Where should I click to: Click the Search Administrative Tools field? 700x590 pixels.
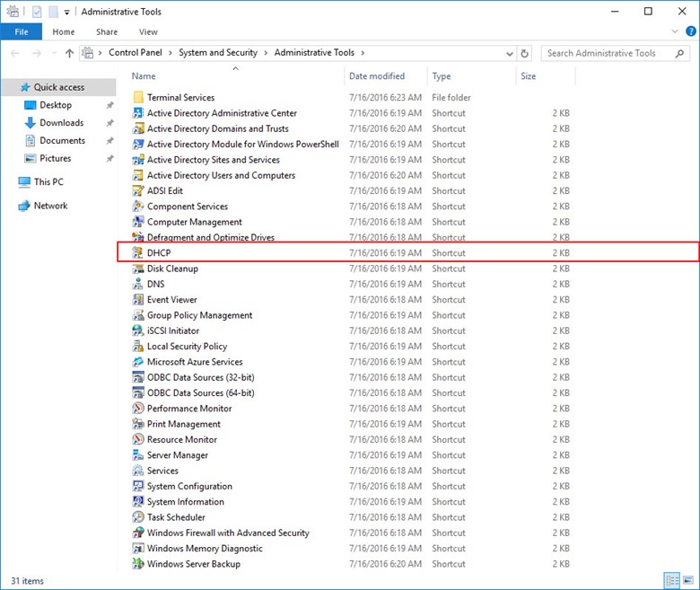point(610,53)
